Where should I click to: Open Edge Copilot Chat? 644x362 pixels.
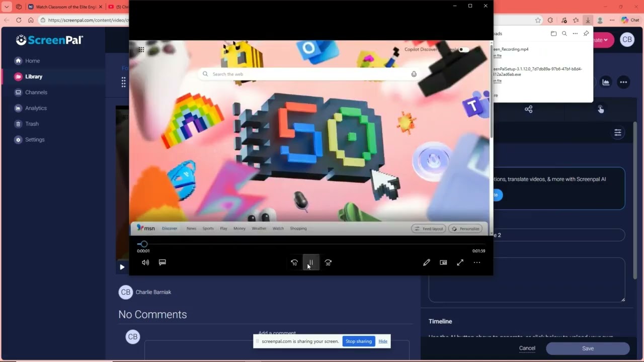coord(630,20)
